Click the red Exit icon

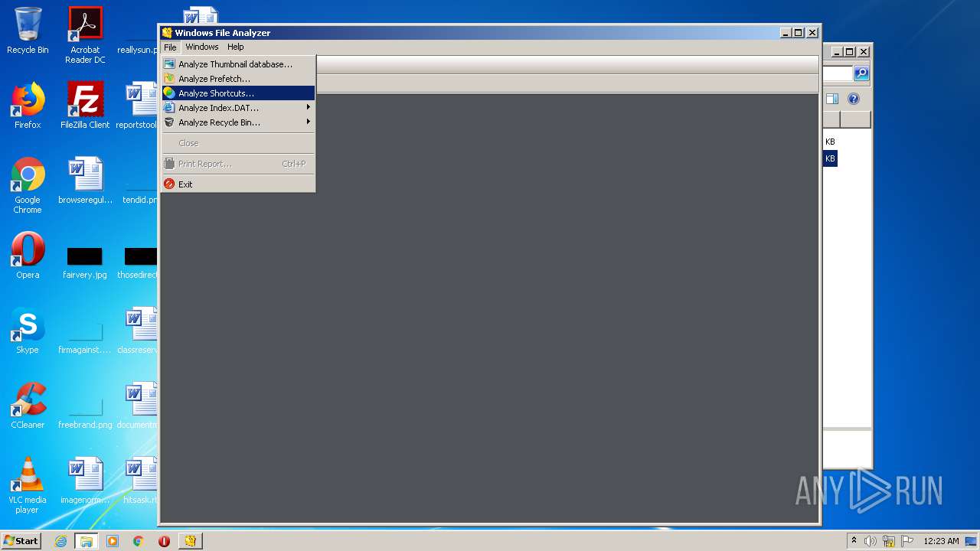point(169,184)
